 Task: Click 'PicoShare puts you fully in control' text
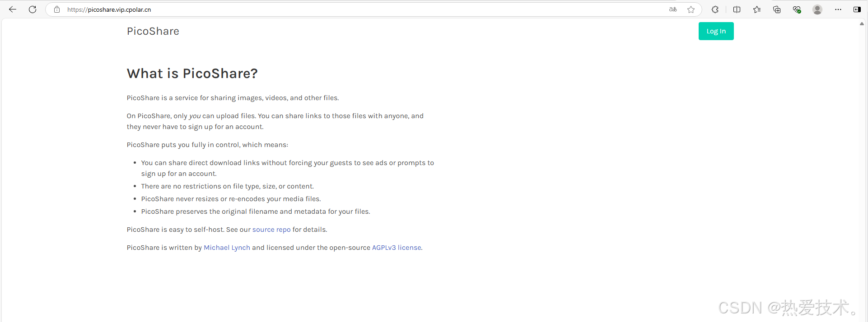tap(207, 145)
